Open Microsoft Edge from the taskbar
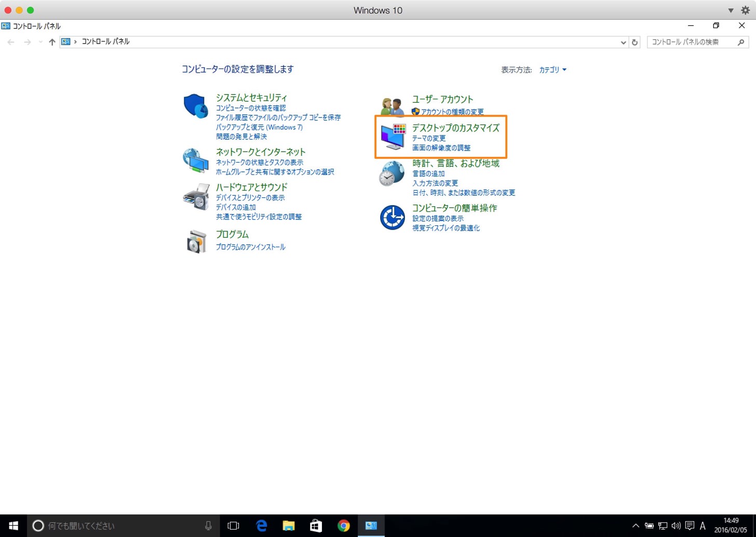This screenshot has width=756, height=537. click(x=261, y=526)
